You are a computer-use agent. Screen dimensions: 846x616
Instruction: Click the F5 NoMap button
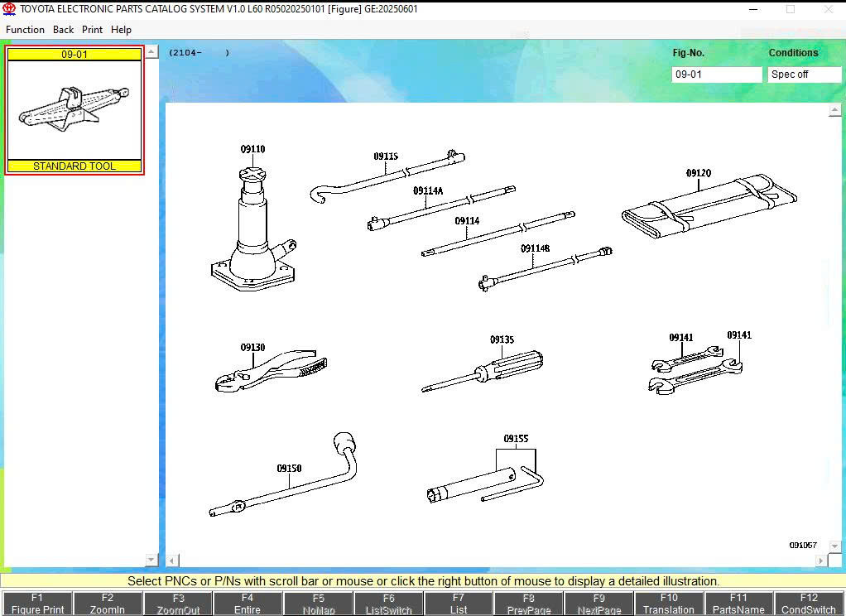point(319,604)
